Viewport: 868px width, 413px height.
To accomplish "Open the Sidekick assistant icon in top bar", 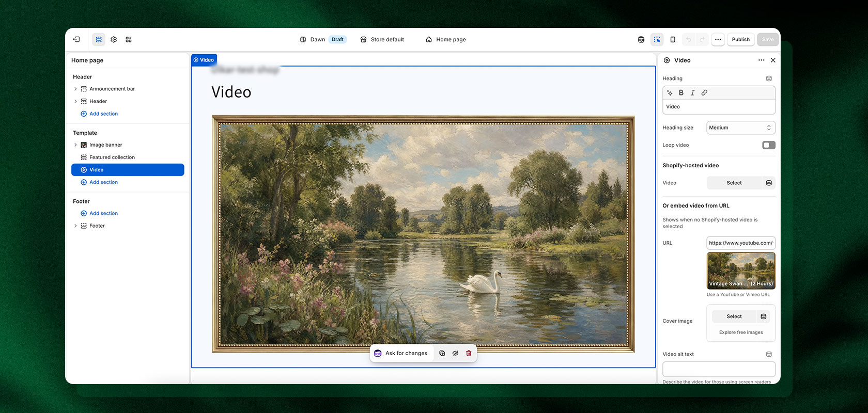I will (641, 39).
